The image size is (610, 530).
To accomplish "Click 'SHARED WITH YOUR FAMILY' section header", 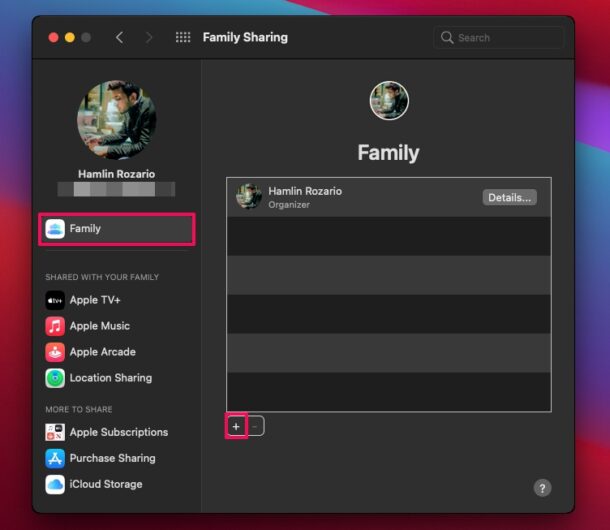I will pos(102,277).
